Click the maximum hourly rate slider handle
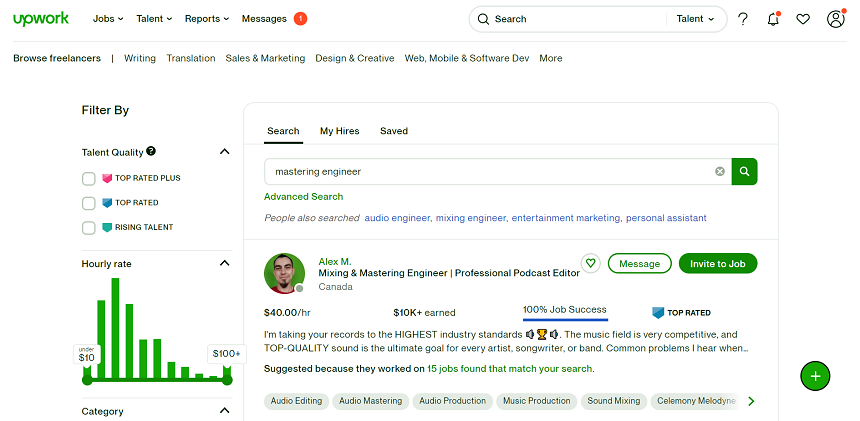This screenshot has height=421, width=860. click(x=227, y=380)
